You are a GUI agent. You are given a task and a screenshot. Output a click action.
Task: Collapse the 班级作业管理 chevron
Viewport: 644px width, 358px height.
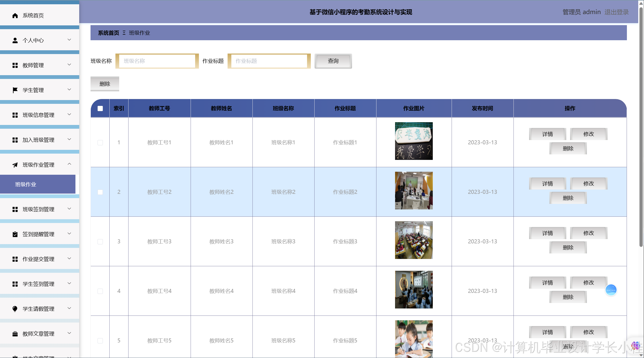coord(69,164)
